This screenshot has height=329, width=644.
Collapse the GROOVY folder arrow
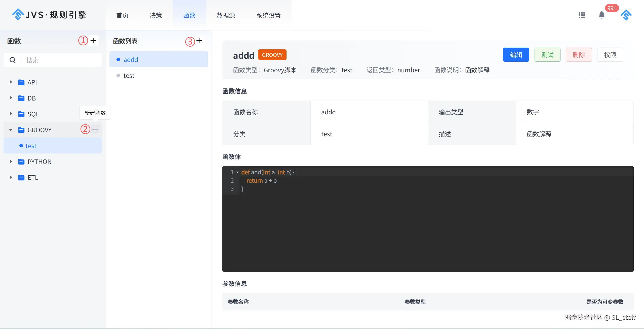point(11,130)
